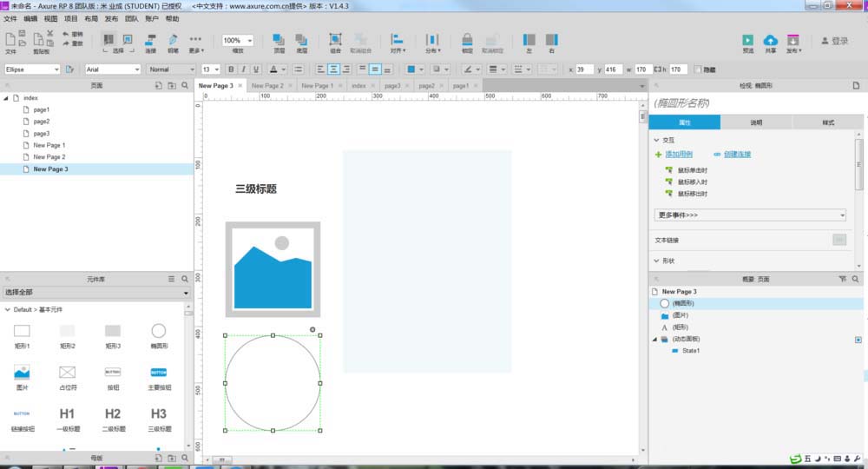Click the Group (组合) icon
The width and height of the screenshot is (868, 469).
[x=335, y=41]
